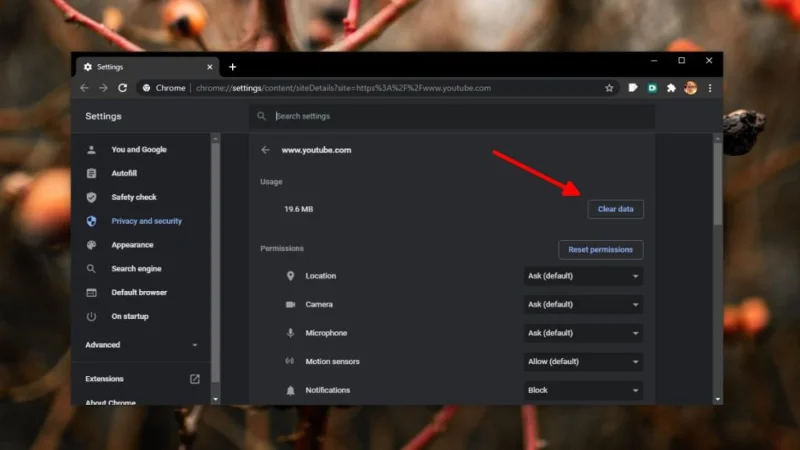Expand the Advanced section

141,345
